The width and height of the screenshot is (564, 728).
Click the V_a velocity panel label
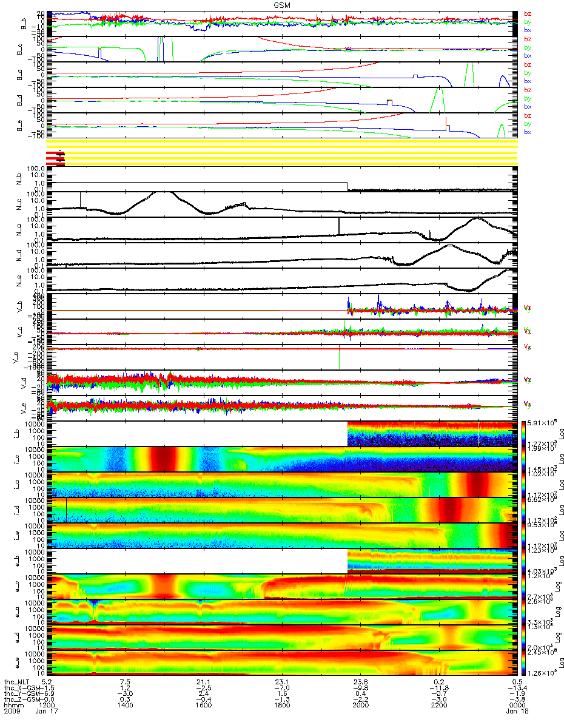coord(15,357)
